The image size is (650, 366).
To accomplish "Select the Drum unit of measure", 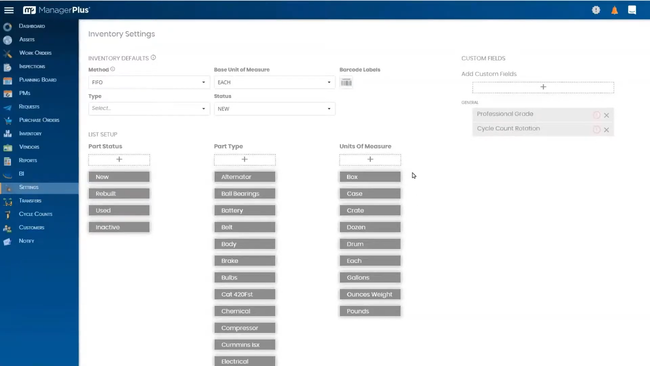I will tap(370, 244).
